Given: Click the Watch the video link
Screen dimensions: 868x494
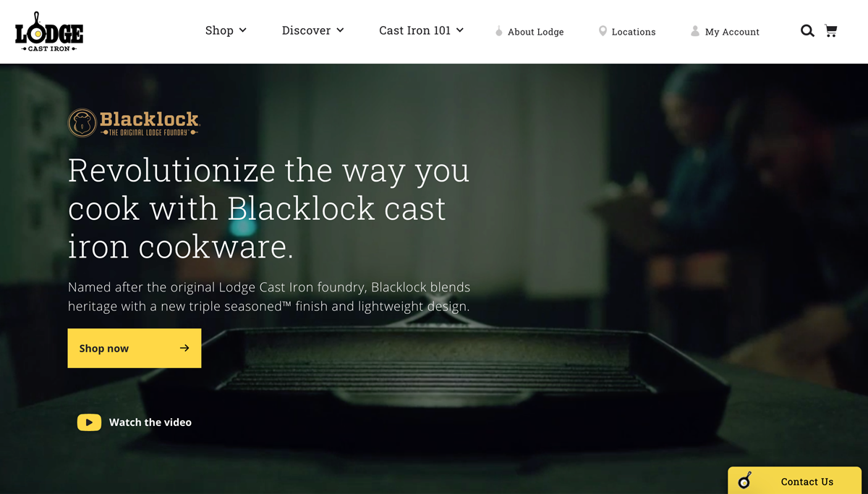Looking at the screenshot, I should [x=150, y=422].
